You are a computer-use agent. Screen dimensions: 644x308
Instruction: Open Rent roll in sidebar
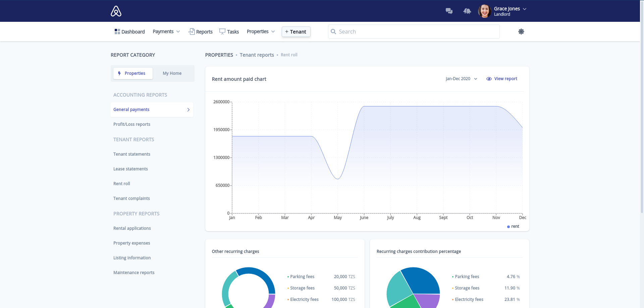[x=122, y=184]
